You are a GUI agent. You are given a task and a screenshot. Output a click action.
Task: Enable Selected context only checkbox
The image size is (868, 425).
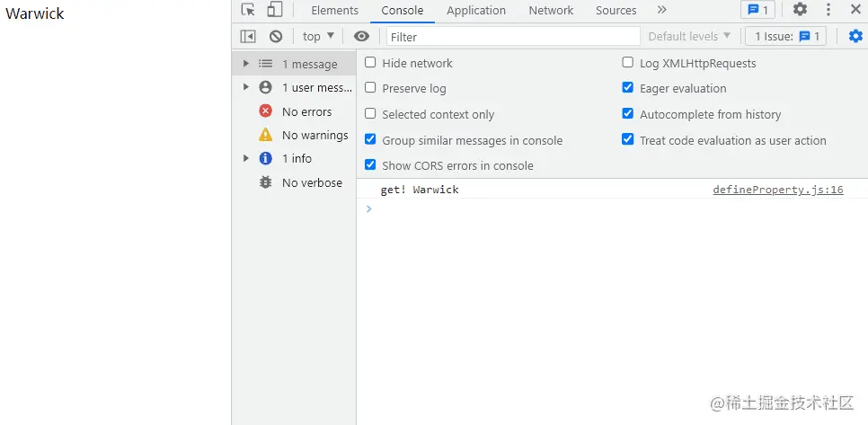click(370, 114)
